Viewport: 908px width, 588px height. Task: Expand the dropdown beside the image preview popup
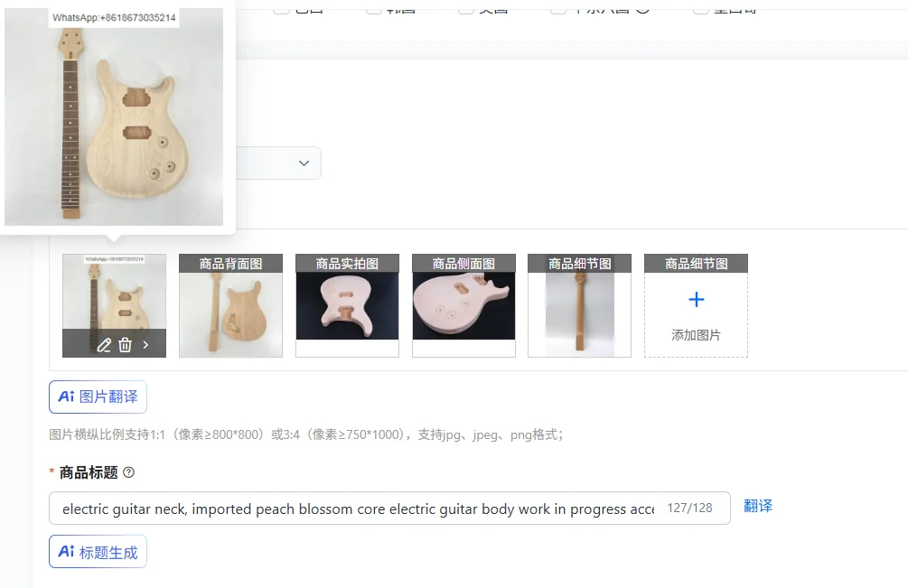304,163
